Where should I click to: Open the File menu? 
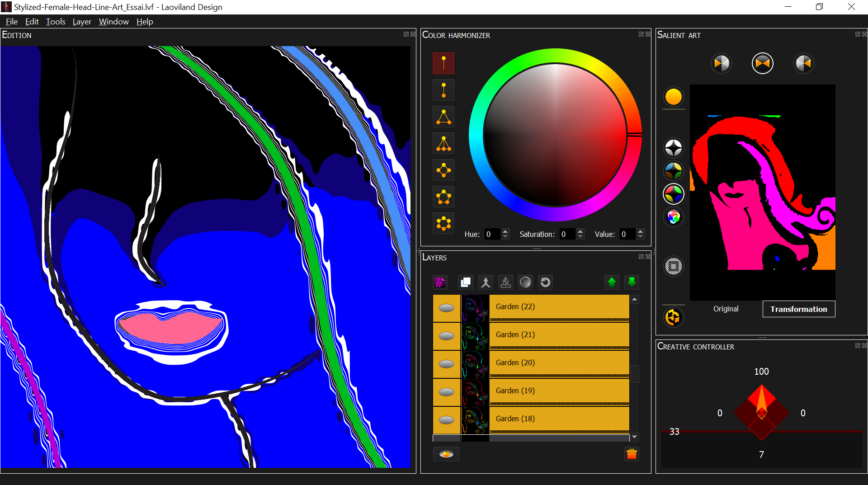coord(12,22)
